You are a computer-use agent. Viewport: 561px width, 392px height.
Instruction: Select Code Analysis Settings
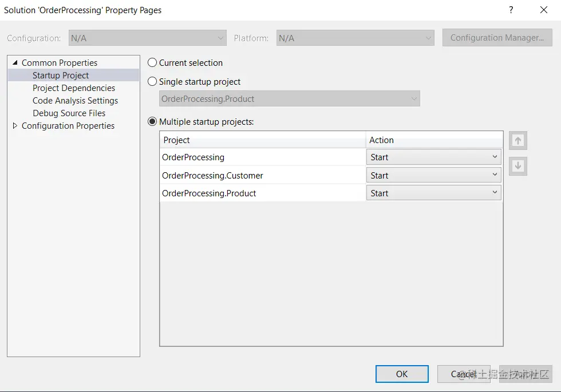pos(75,100)
